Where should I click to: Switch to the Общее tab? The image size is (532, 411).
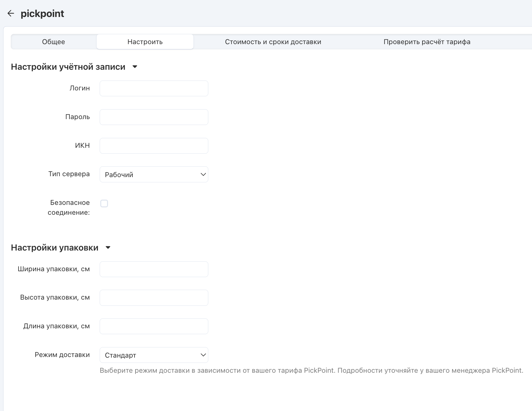[x=53, y=42]
